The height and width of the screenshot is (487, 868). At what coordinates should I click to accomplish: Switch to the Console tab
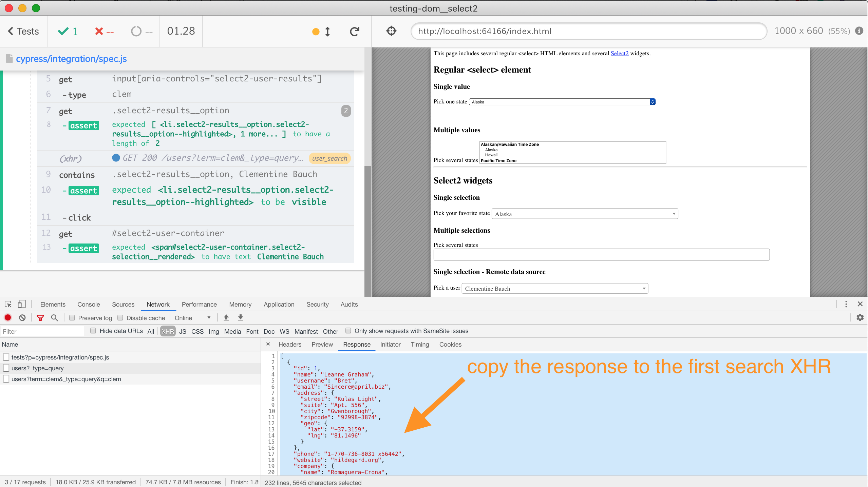(x=89, y=304)
